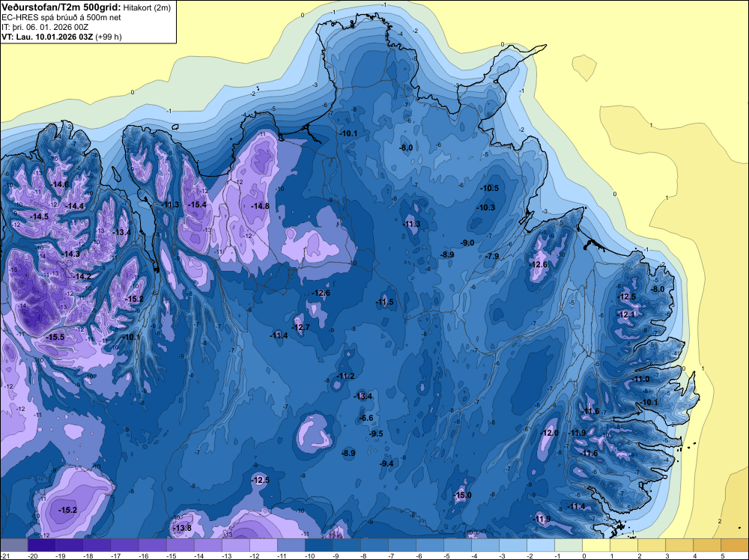Image resolution: width=749 pixels, height=560 pixels.
Task: Click the -9.5 temperature value
Action: coord(377,434)
